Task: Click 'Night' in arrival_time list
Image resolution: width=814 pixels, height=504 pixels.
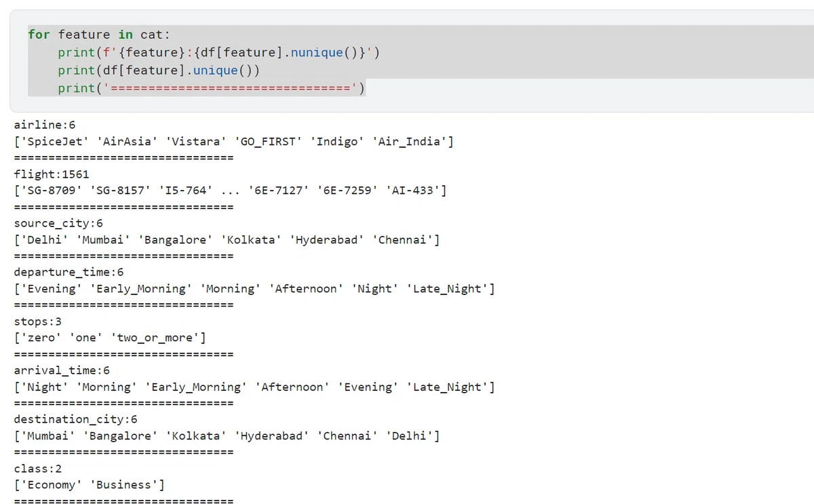Action: click(x=45, y=387)
